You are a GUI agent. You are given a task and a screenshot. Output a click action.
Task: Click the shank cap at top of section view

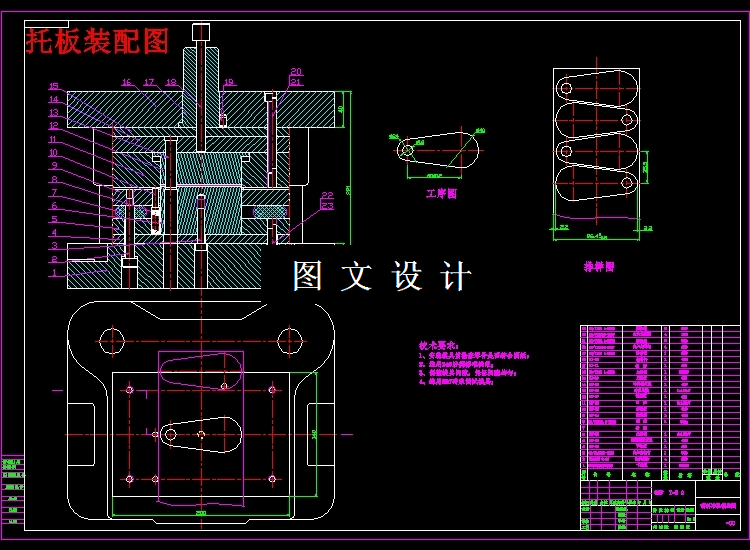201,32
